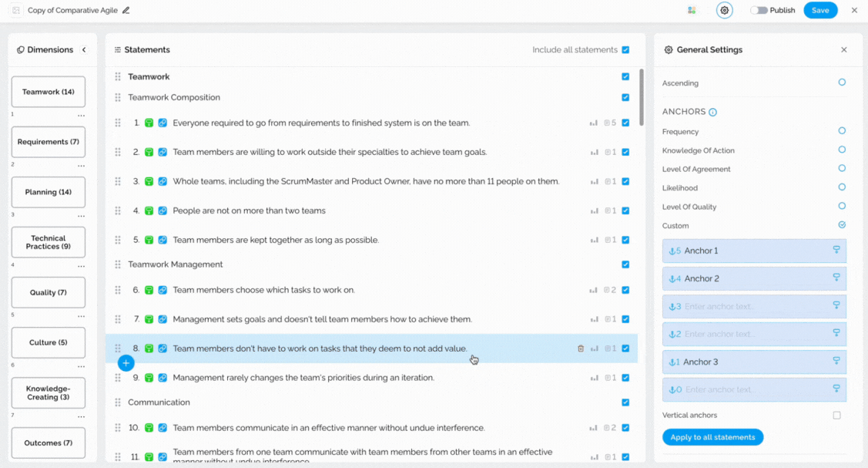This screenshot has width=868, height=468.
Task: Click the filter icon on Anchor 2
Action: 836,278
